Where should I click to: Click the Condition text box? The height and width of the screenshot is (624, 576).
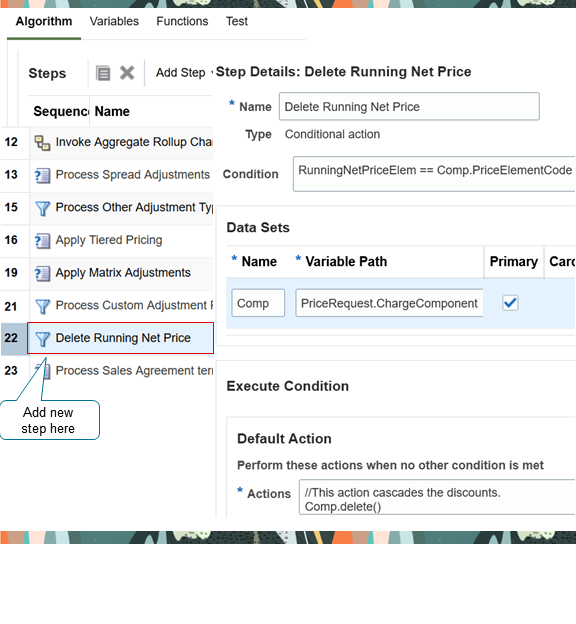434,174
